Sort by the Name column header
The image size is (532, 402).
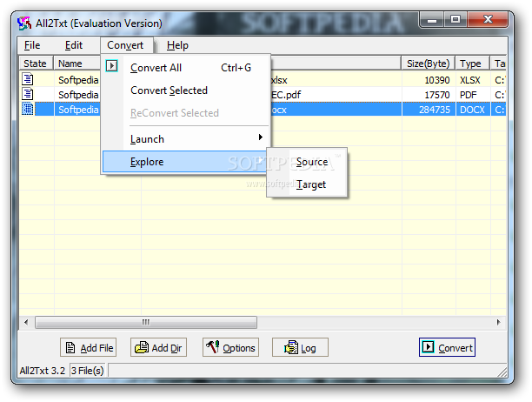[77, 64]
